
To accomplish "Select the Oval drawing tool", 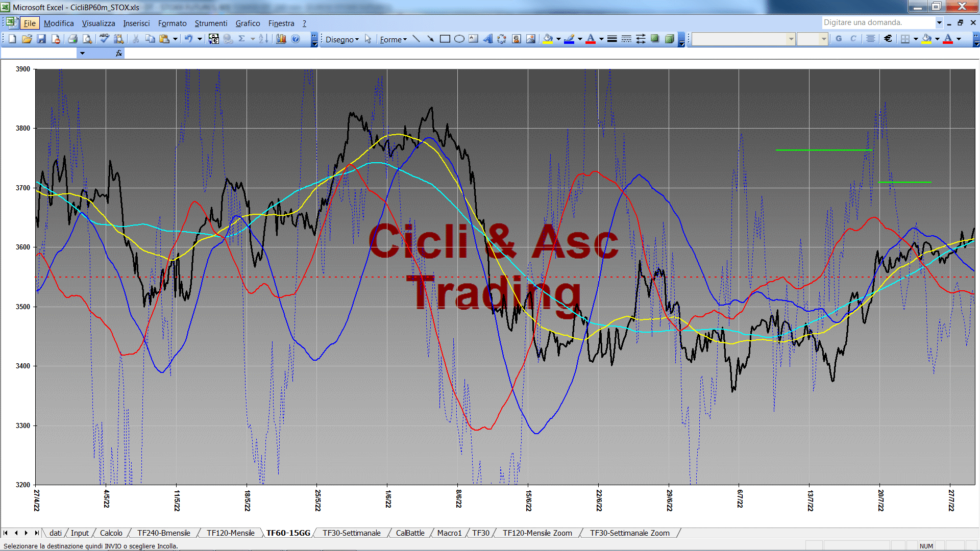I will (x=459, y=39).
